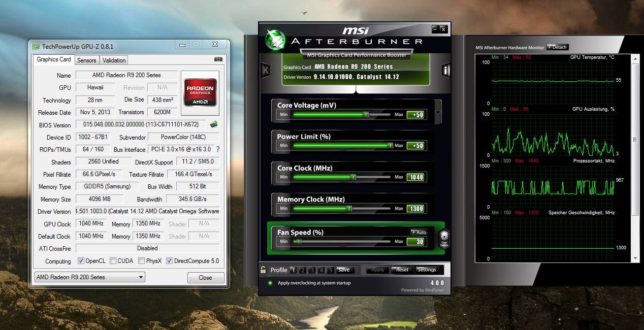Click the Prozessortakt graph
This screenshot has width=644, height=330.
tap(553, 186)
